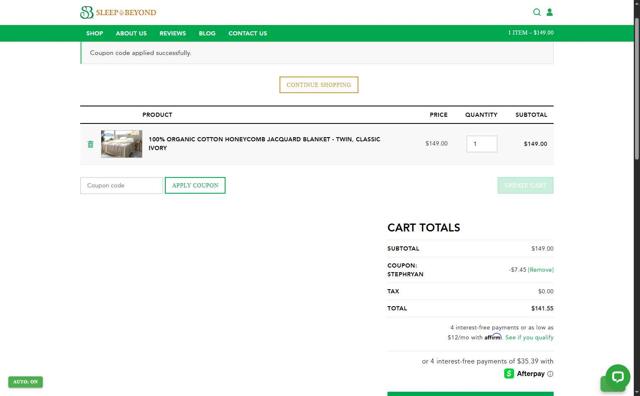The height and width of the screenshot is (396, 640).
Task: Click Apply Coupon button
Action: [x=195, y=185]
